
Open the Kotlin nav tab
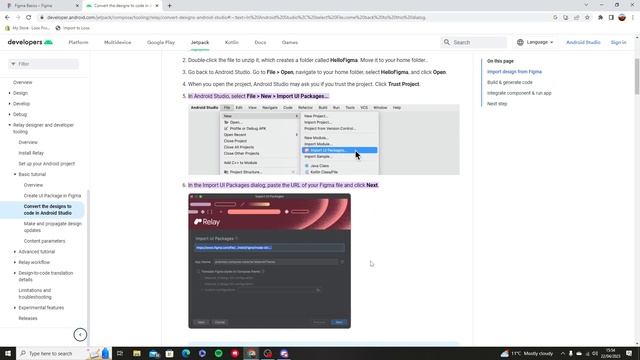231,42
